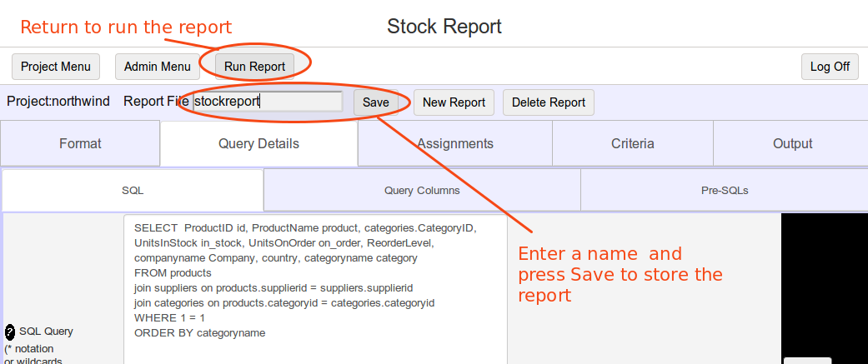Click the Log Off button
The image size is (868, 364).
point(830,67)
